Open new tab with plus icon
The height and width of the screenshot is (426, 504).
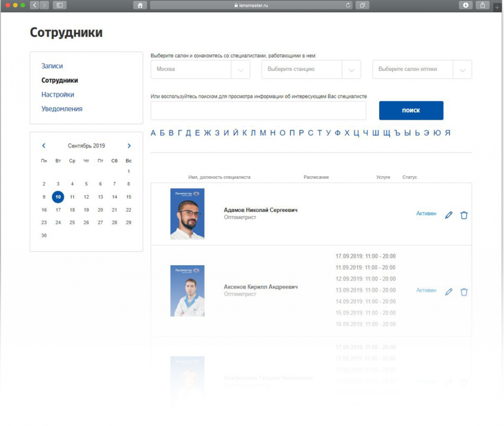pyautogui.click(x=497, y=7)
